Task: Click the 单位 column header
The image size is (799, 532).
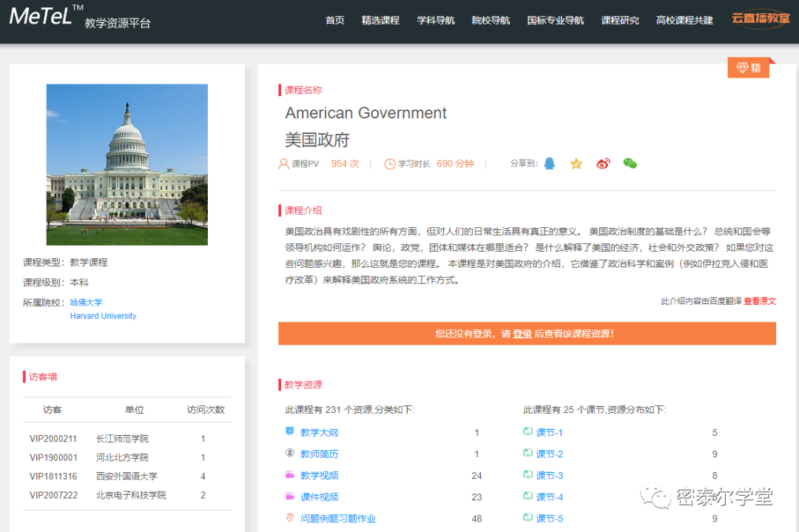Action: (x=135, y=410)
